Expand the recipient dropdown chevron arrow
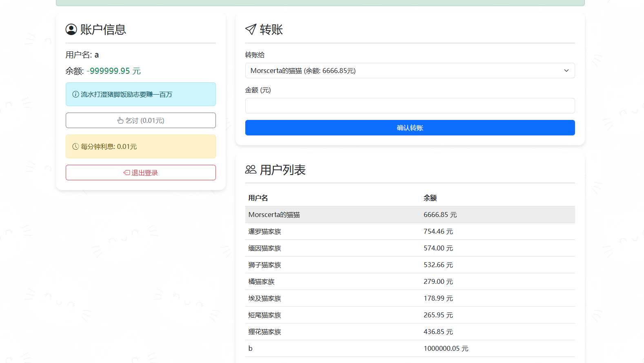 tap(566, 71)
